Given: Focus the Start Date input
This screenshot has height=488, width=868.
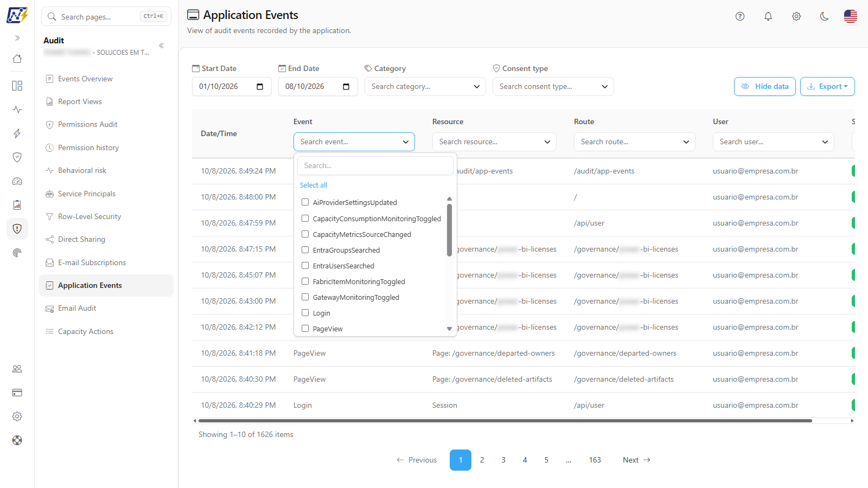Looking at the screenshot, I should tap(232, 87).
